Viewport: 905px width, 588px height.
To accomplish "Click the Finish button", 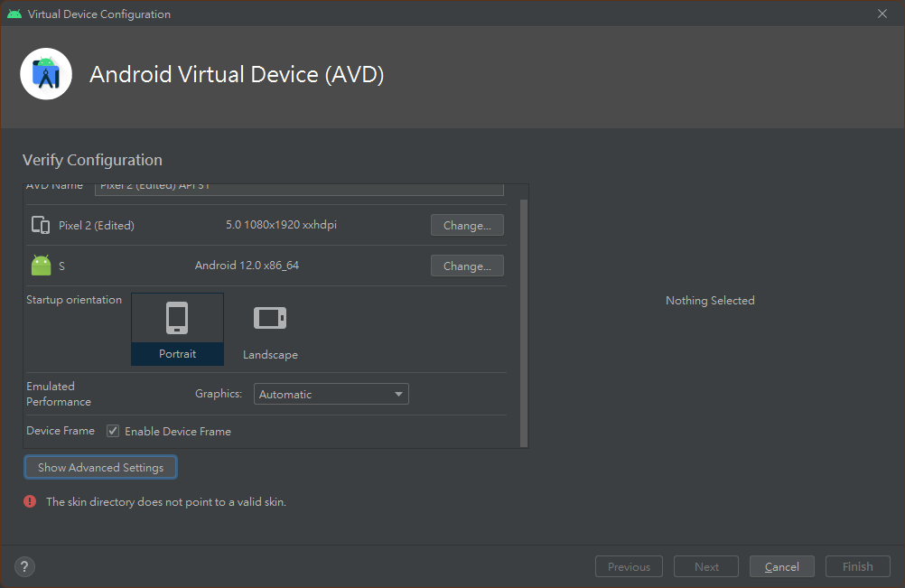I will coord(857,567).
